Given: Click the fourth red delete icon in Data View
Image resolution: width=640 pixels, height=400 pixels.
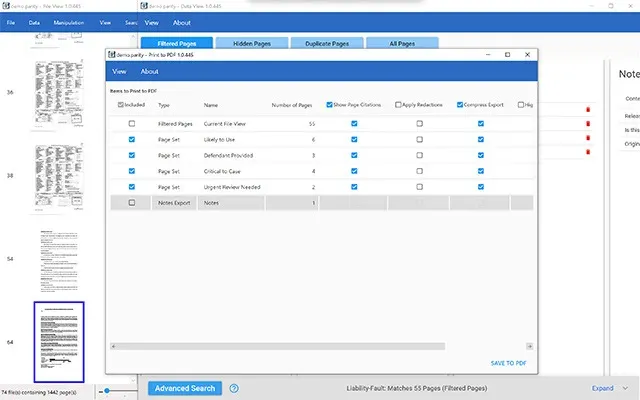Looking at the screenshot, I should pos(588,152).
